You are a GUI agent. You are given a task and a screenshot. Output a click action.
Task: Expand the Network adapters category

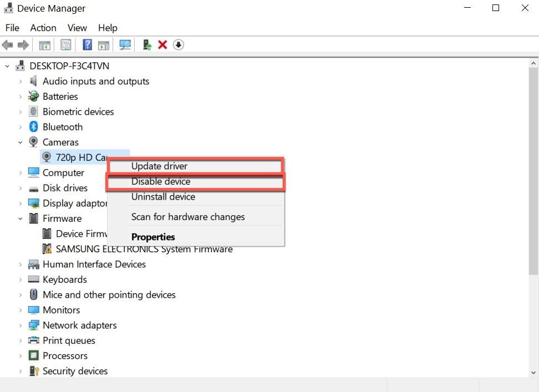tap(21, 325)
